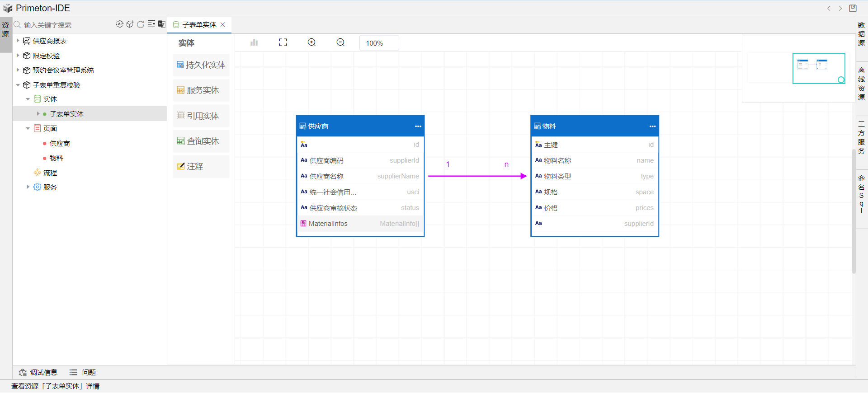Select 持久化实体 from the entity palette
Image resolution: width=868 pixels, height=393 pixels.
201,65
